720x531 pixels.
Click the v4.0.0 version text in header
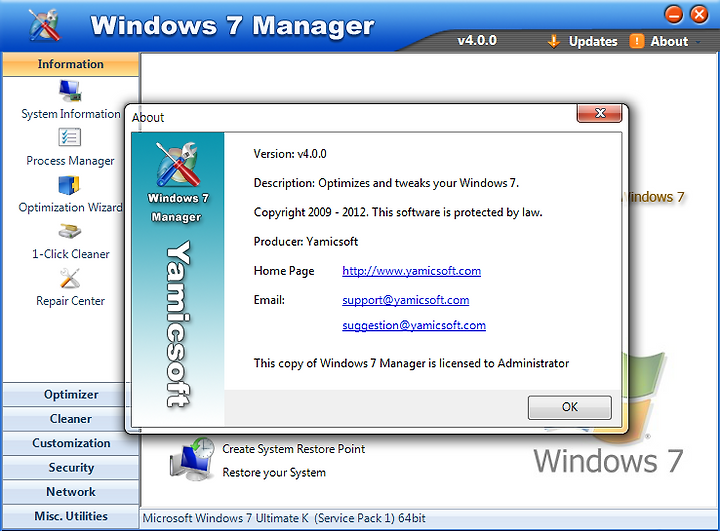coord(477,40)
